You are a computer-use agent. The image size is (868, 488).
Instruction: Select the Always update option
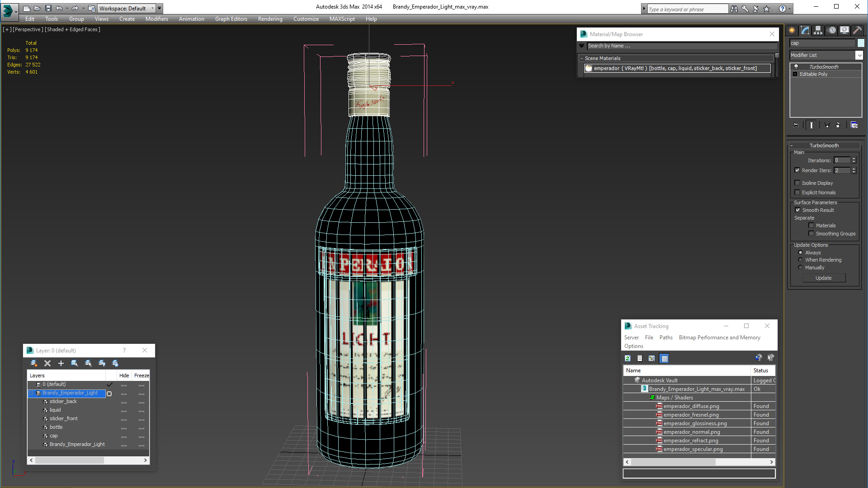pos(801,253)
